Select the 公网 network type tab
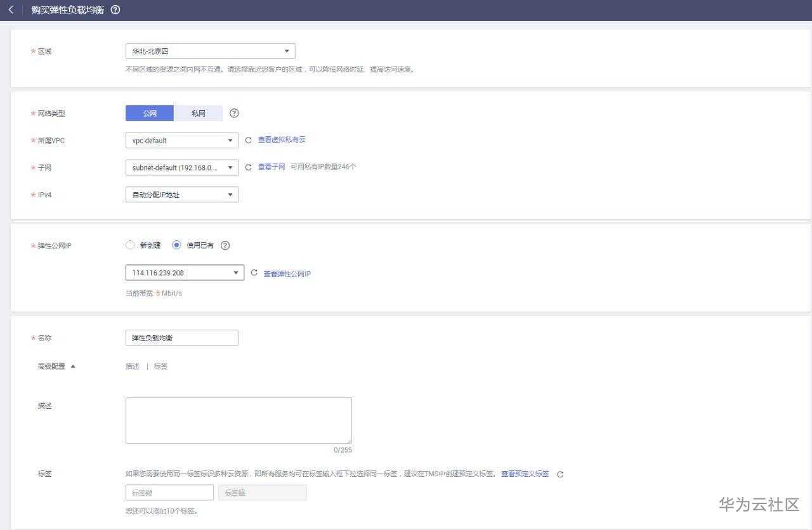 (x=149, y=113)
